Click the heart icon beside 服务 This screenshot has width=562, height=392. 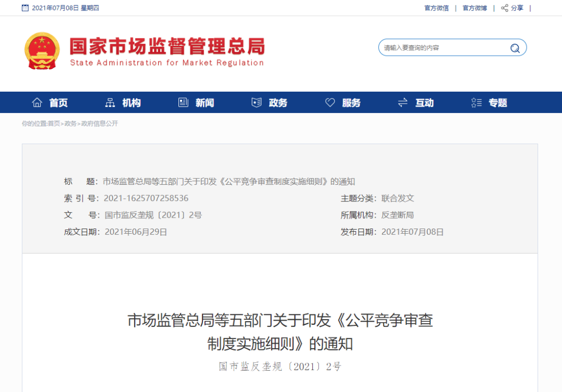click(330, 103)
